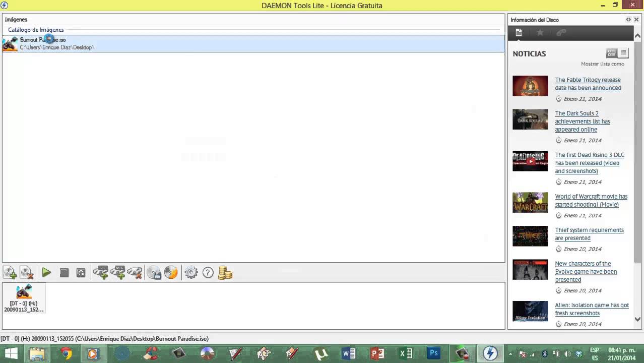644x363 pixels.
Task: Click the Evolve news thumbnail
Action: pyautogui.click(x=530, y=270)
